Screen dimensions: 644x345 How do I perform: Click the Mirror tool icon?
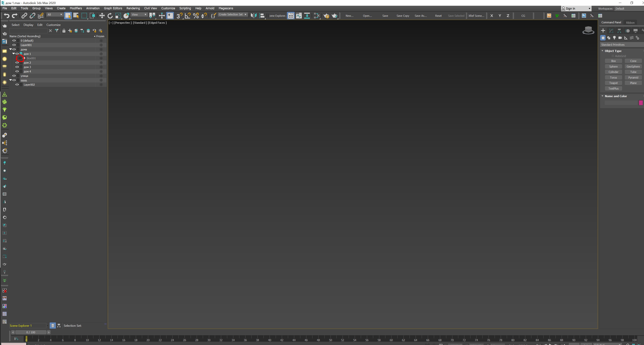[x=254, y=16]
